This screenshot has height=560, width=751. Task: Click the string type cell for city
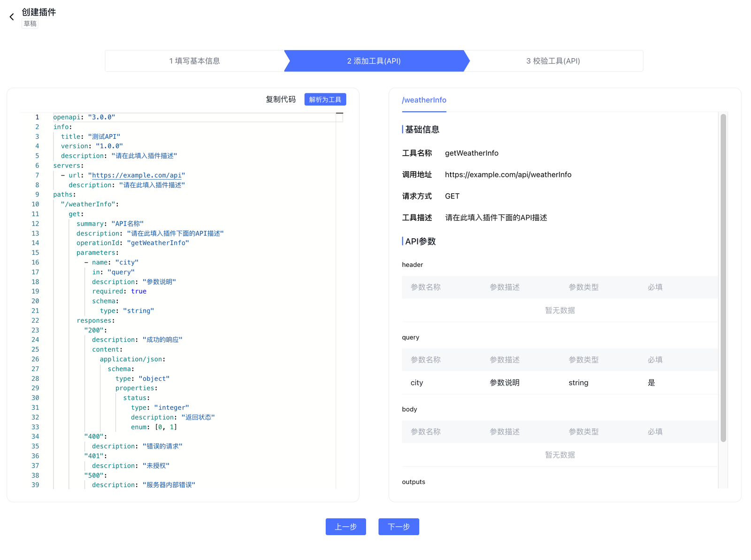(578, 383)
